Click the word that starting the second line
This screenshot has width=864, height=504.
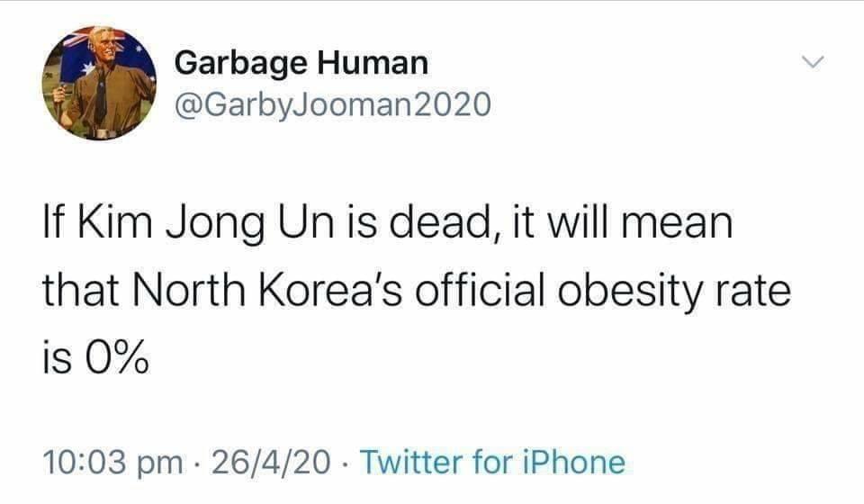coord(82,291)
